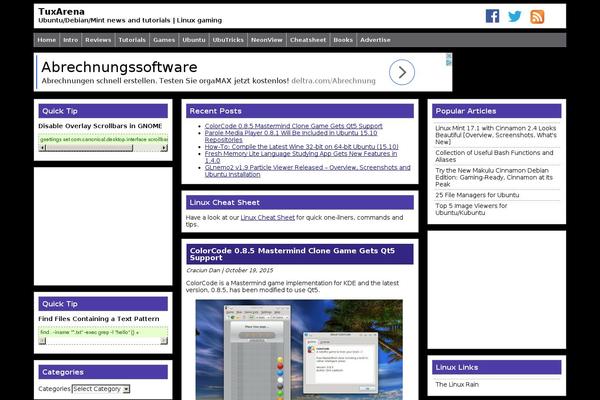This screenshot has width=600, height=400.
Task: Click the 'Recent Posts' heading
Action: (x=215, y=111)
